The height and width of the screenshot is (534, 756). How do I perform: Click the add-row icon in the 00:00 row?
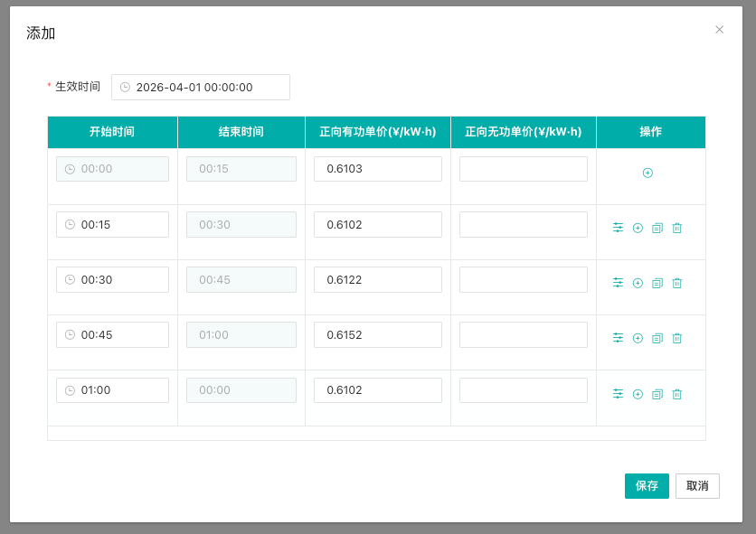tap(647, 173)
